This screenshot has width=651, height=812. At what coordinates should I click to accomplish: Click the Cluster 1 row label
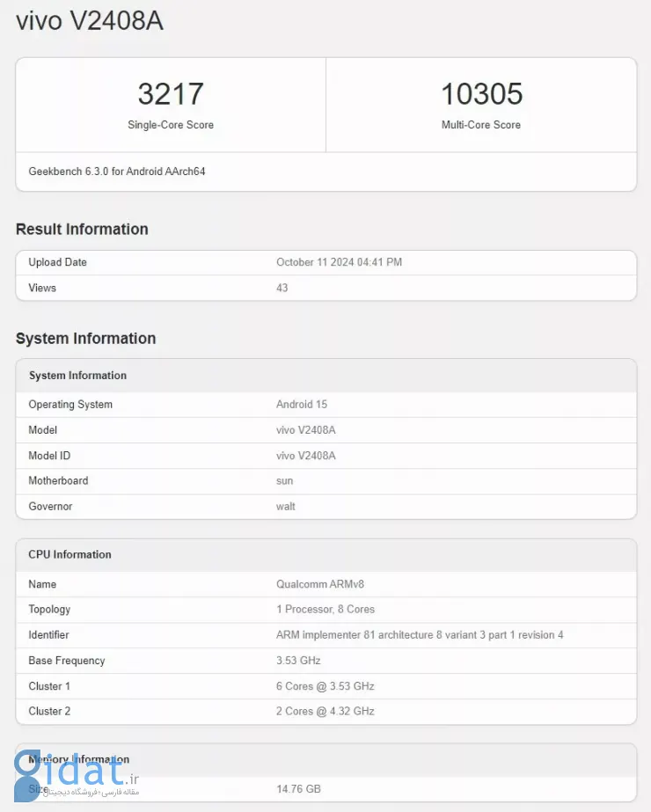point(49,686)
